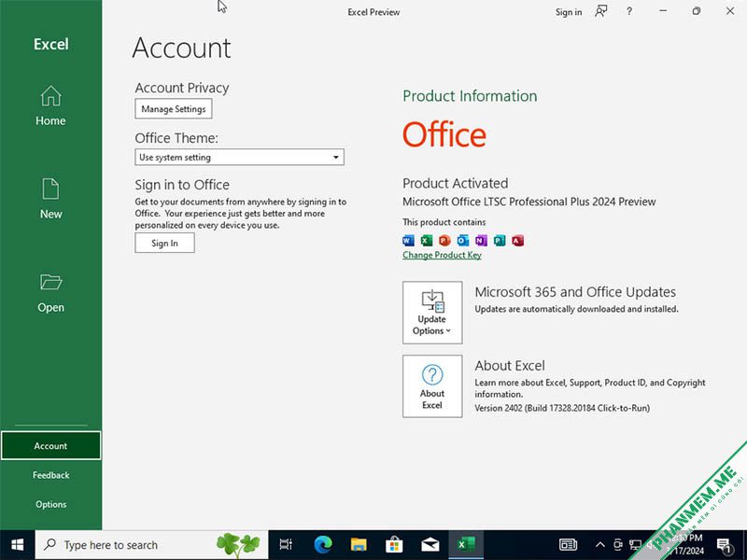Image resolution: width=747 pixels, height=560 pixels.
Task: Click the taskbar search box
Action: [x=151, y=545]
